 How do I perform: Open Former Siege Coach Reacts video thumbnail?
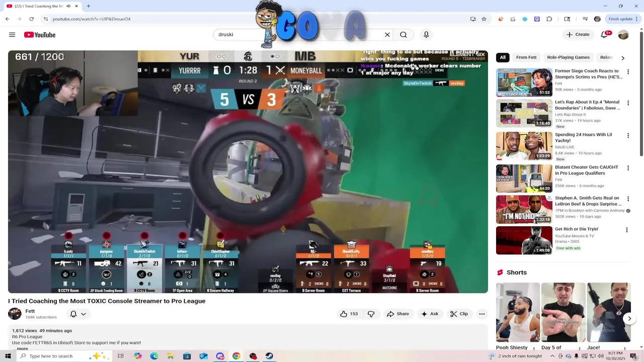point(524,82)
